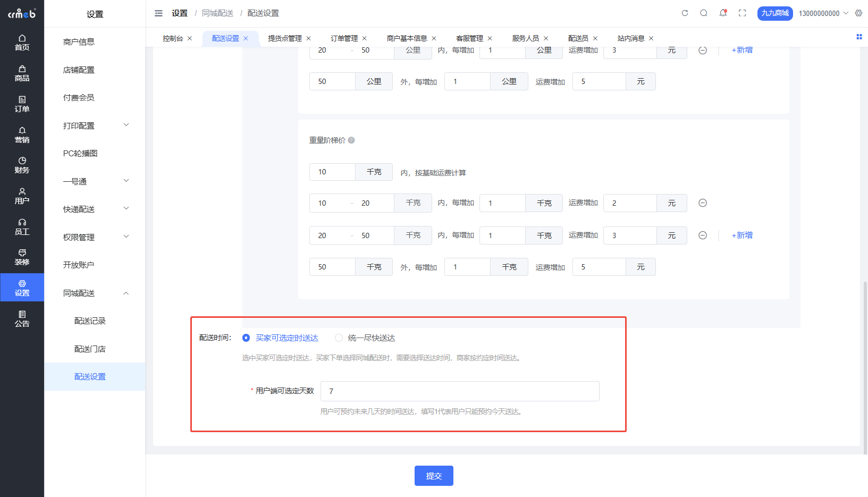Expand the 打印配置 submenu
The image size is (868, 497).
pos(95,125)
